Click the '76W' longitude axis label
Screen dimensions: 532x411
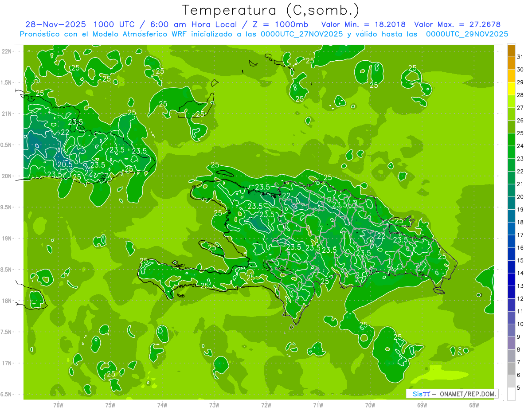point(58,405)
